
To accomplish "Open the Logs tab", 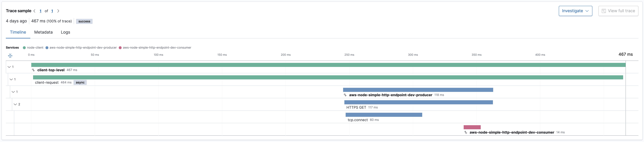I will 65,32.
